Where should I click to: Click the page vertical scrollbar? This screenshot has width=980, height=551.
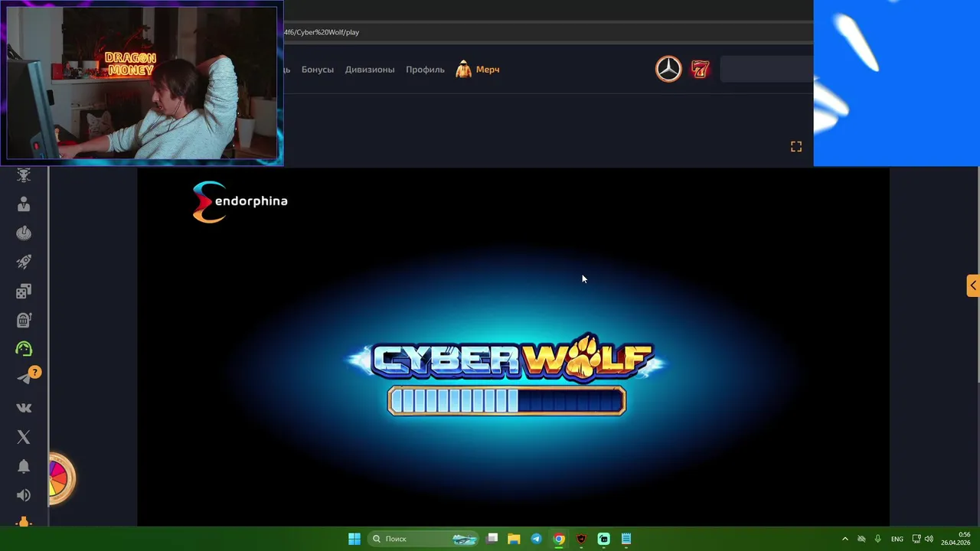tap(977, 275)
